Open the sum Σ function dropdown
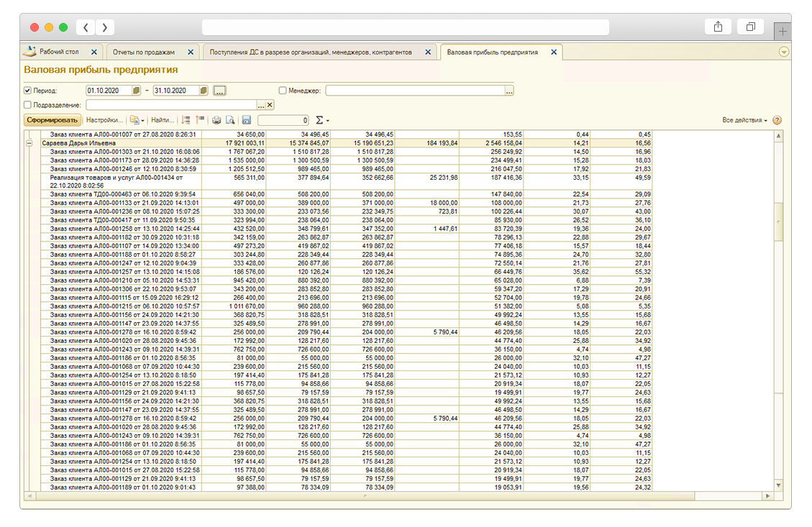812x527 pixels. click(323, 120)
